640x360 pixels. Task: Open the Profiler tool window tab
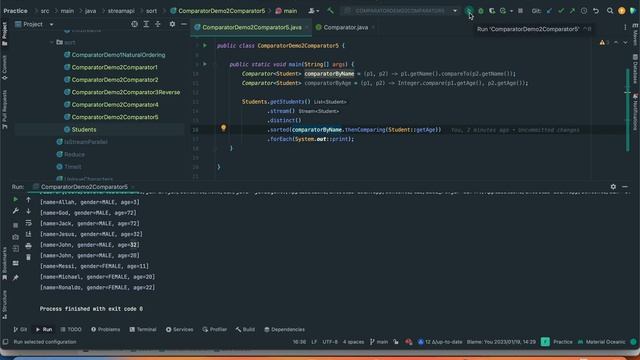[215, 329]
